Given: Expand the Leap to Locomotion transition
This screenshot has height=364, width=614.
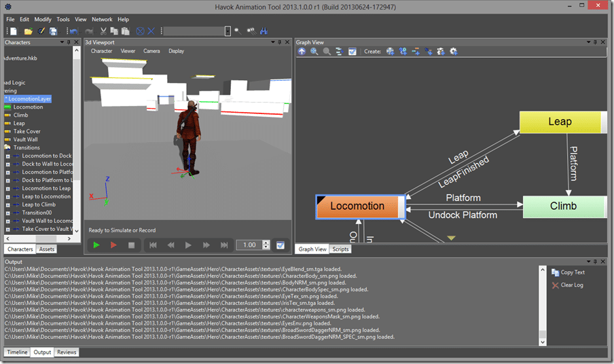Looking at the screenshot, I should click(x=7, y=197).
